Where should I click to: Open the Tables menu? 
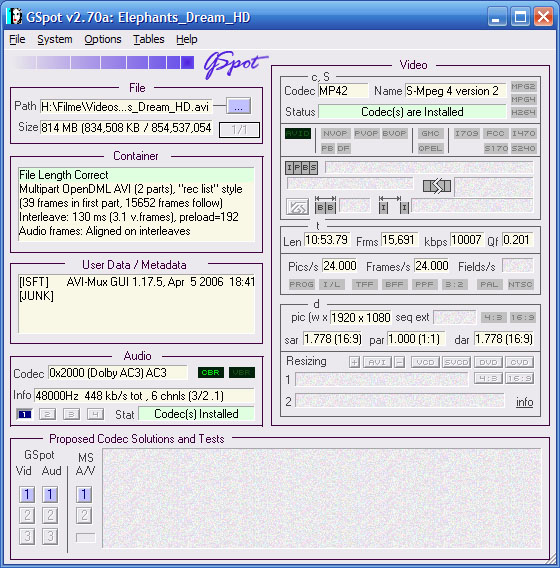tap(149, 39)
